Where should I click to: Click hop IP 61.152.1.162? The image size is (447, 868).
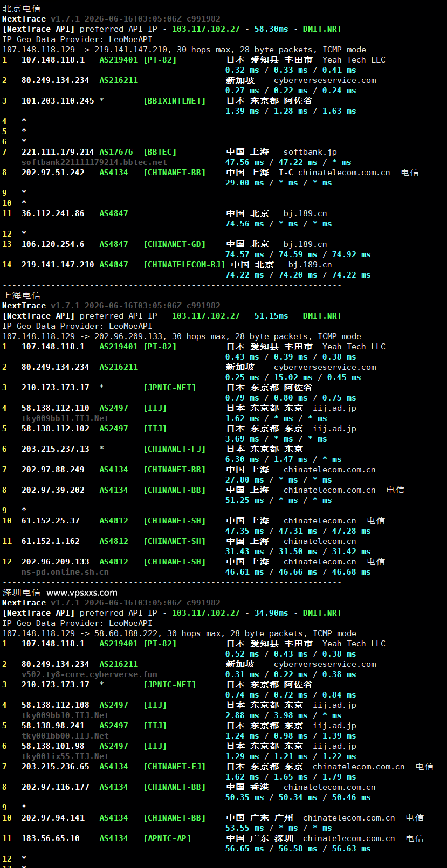pos(51,541)
